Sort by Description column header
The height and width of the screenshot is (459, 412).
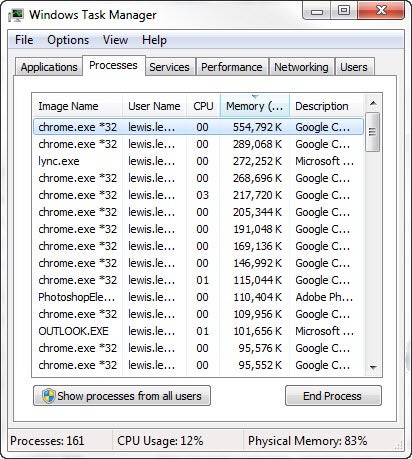[327, 106]
